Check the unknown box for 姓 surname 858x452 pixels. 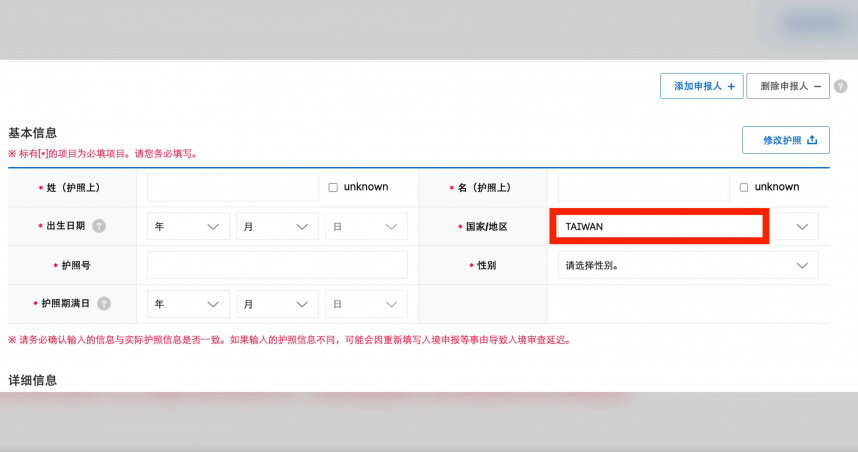pos(333,188)
